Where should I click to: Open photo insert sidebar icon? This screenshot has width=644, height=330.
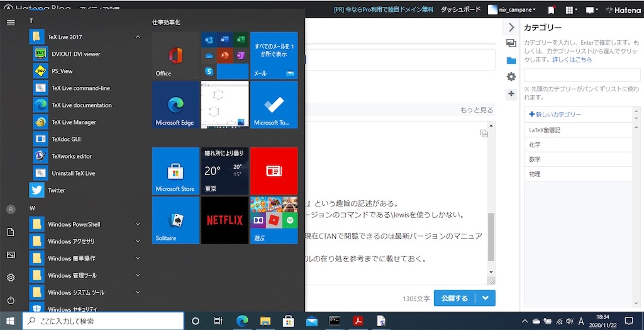click(x=511, y=43)
